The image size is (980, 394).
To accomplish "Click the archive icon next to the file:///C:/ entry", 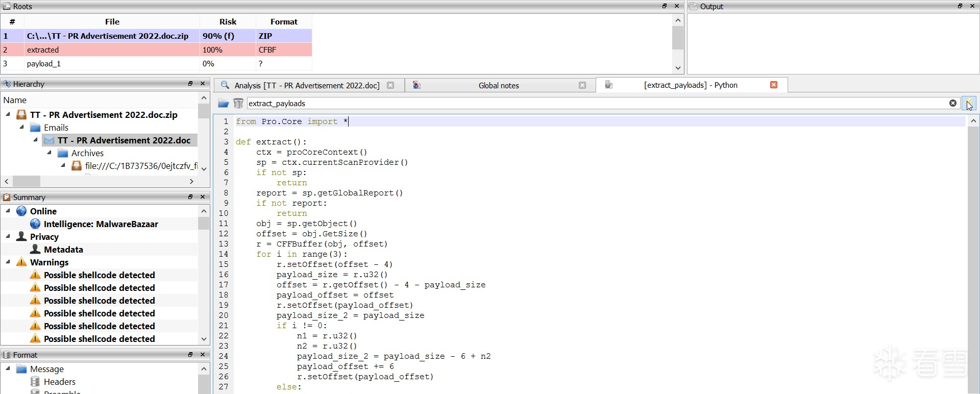I will point(77,166).
